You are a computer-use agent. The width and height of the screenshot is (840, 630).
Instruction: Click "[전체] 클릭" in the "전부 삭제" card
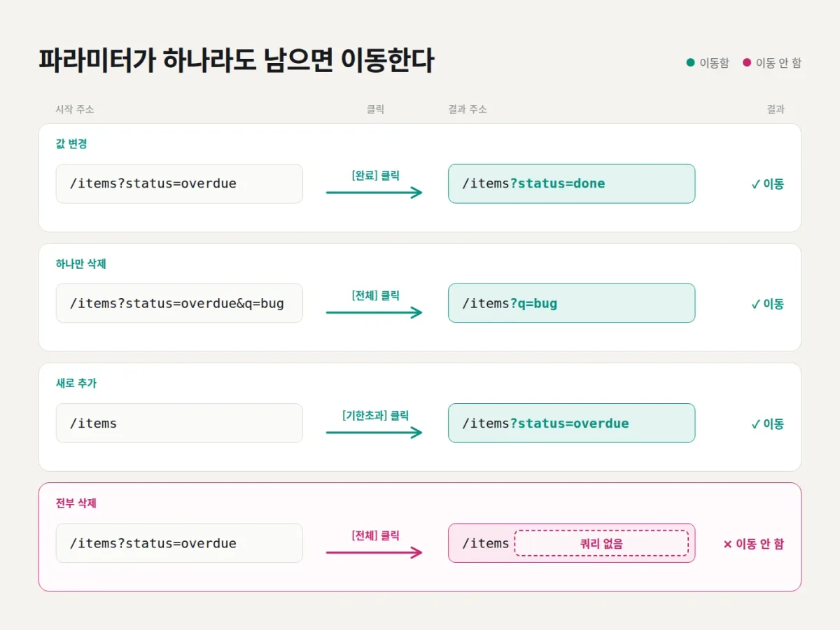click(x=375, y=535)
